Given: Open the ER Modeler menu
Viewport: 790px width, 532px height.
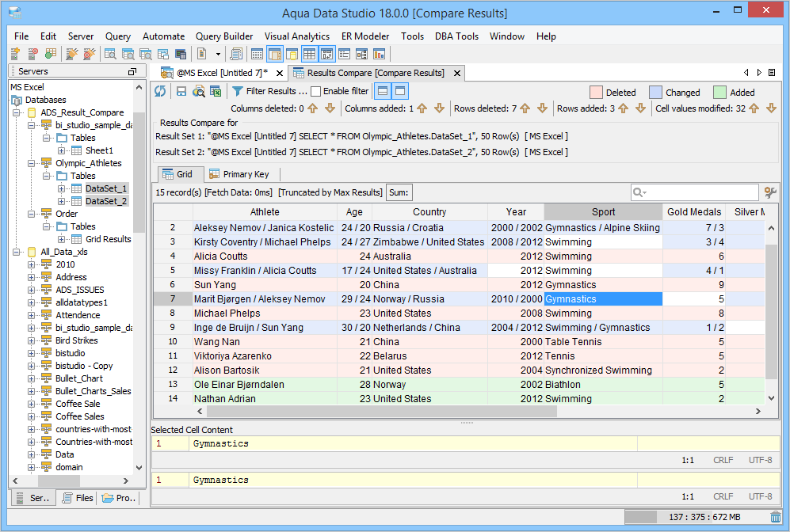Looking at the screenshot, I should click(365, 36).
